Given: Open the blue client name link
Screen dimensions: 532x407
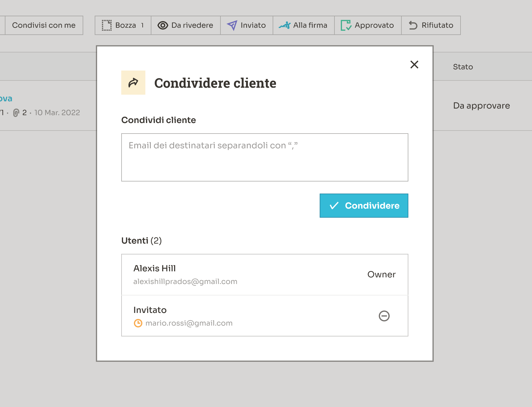Looking at the screenshot, I should point(6,99).
